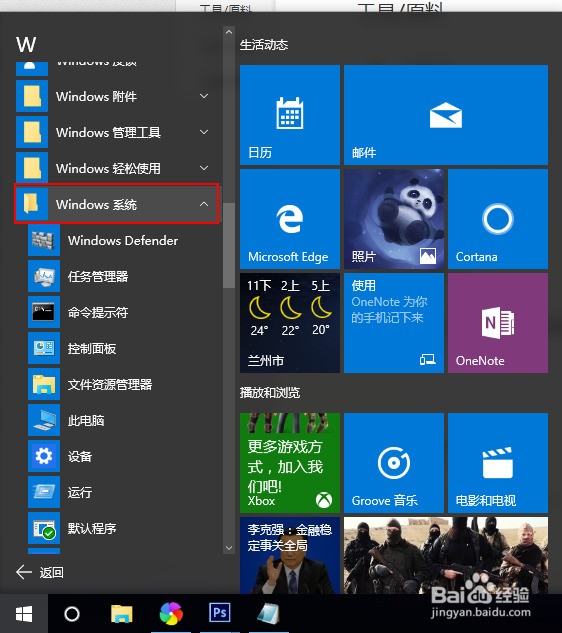Click the app list scroll-up arrow

(x=229, y=32)
